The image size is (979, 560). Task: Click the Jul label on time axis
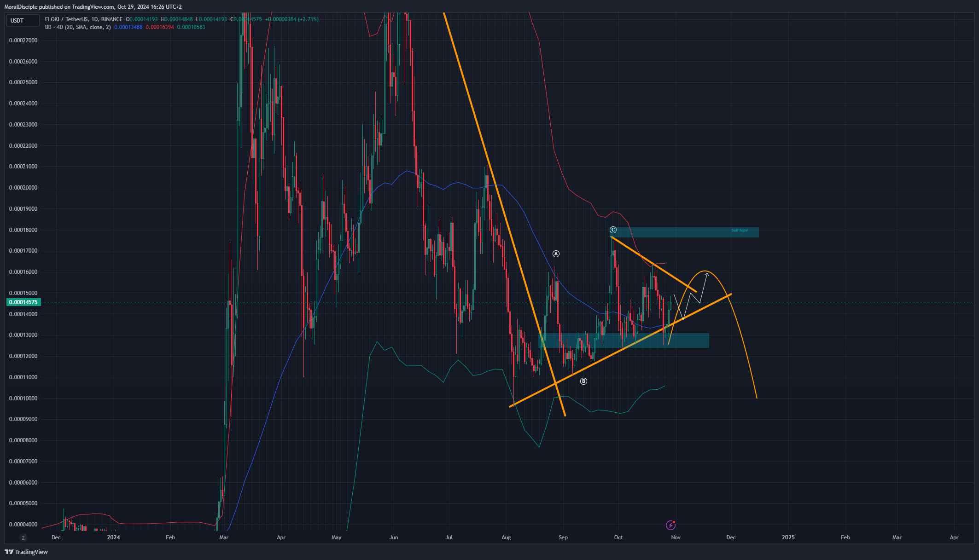pos(449,537)
